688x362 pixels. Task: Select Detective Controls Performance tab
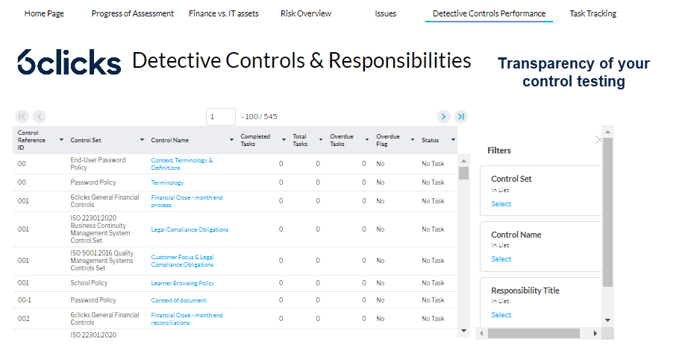[489, 14]
